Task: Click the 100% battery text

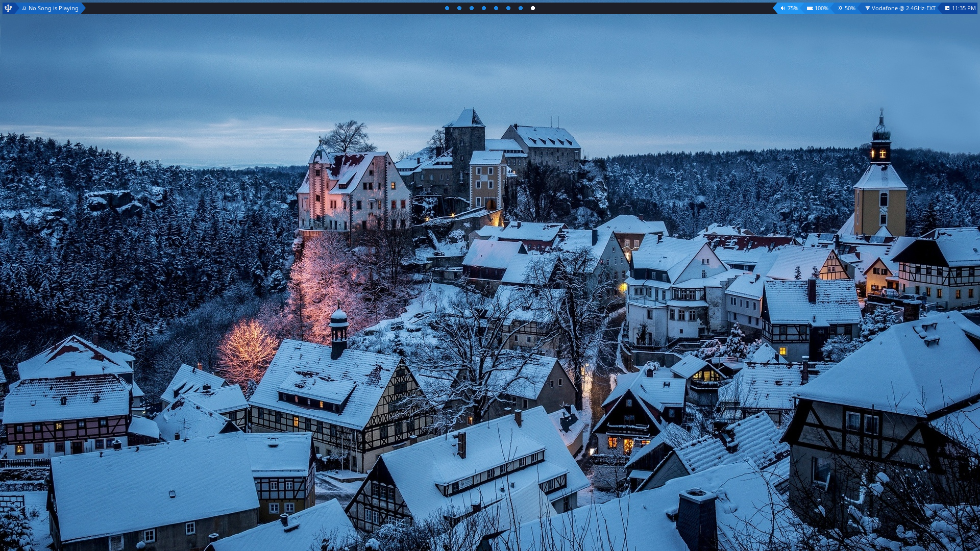Action: click(x=821, y=8)
